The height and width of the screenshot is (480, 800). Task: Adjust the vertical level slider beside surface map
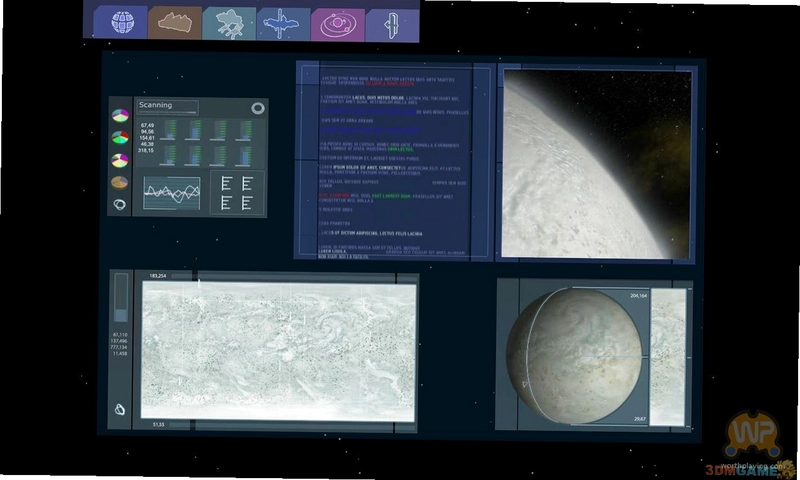(x=121, y=298)
